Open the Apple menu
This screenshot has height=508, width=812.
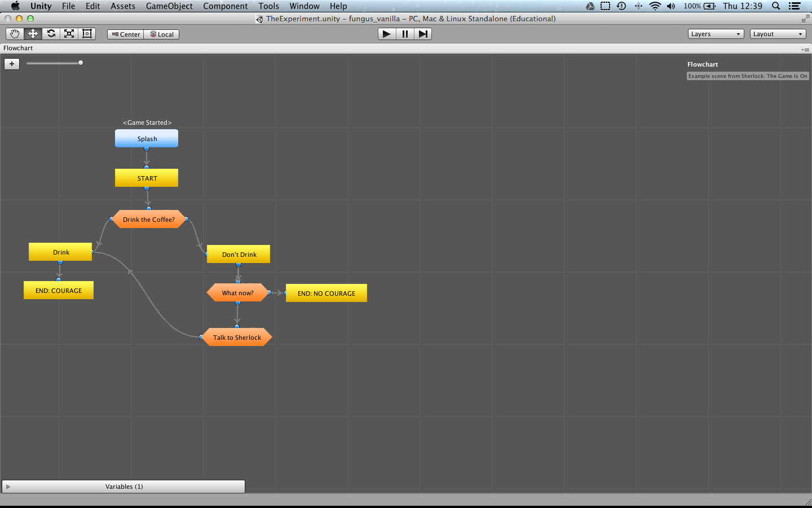click(x=15, y=6)
